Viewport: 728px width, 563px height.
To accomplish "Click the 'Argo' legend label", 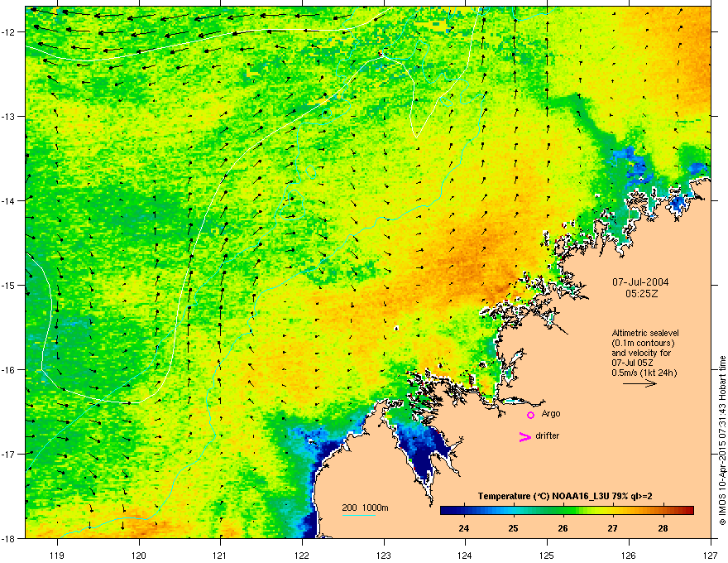I will (551, 413).
